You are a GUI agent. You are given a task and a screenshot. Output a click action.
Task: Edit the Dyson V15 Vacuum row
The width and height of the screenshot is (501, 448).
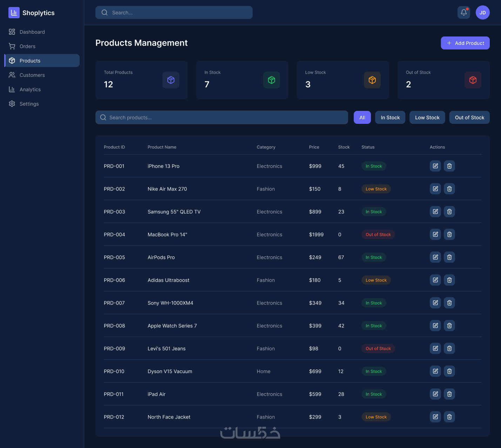point(435,371)
